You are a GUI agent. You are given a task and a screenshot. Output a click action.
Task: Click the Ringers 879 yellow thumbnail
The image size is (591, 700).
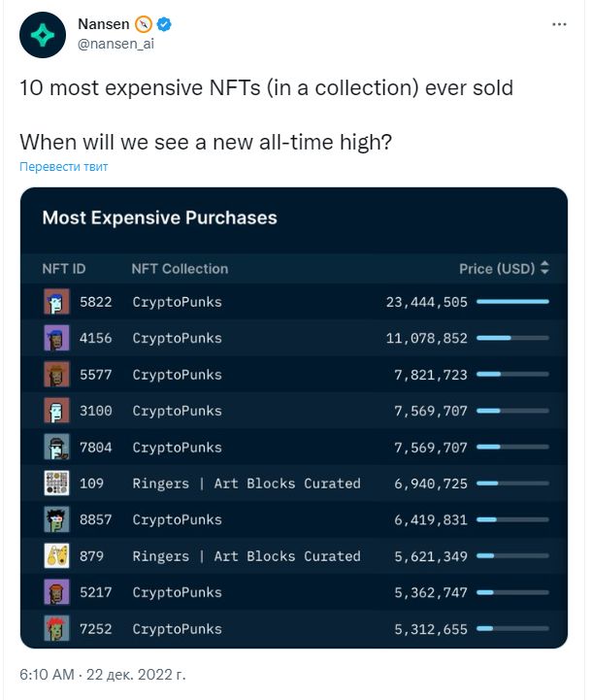56,555
